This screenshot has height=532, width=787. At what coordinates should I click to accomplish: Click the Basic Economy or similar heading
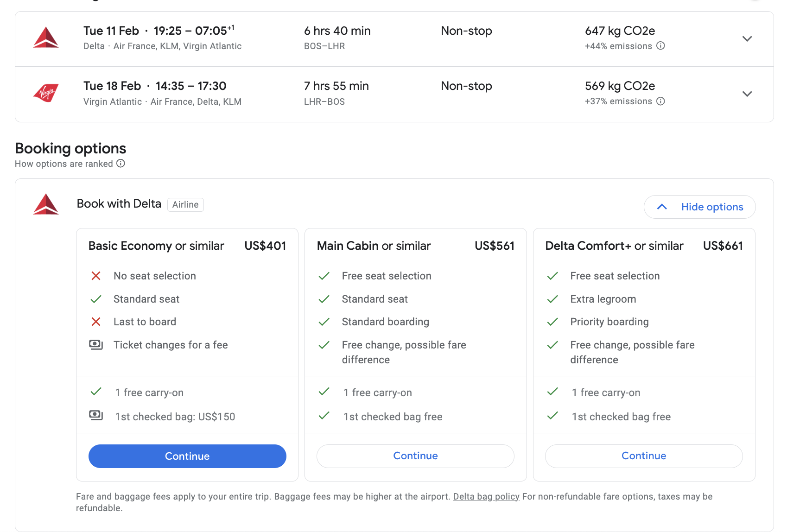point(156,246)
